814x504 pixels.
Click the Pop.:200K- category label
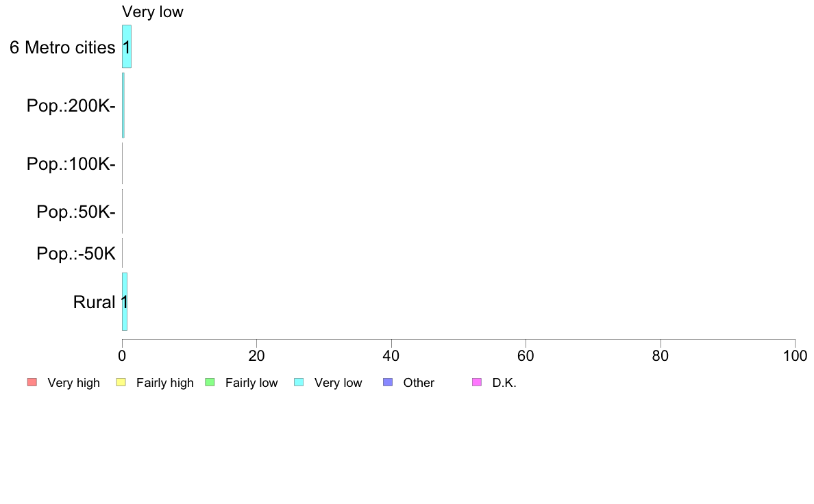71,106
